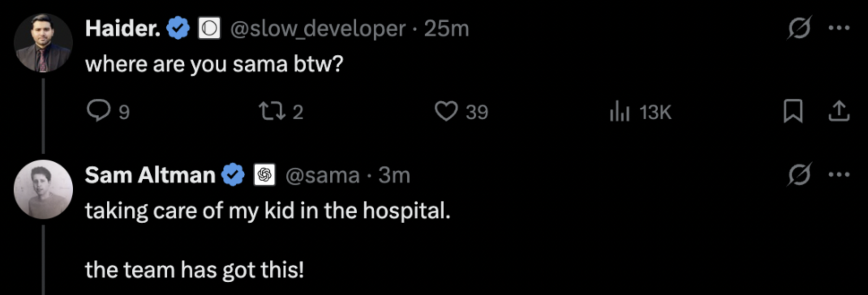Click Haider's square affiliation badge
Viewport: 868px width, 295px height.
(x=209, y=28)
